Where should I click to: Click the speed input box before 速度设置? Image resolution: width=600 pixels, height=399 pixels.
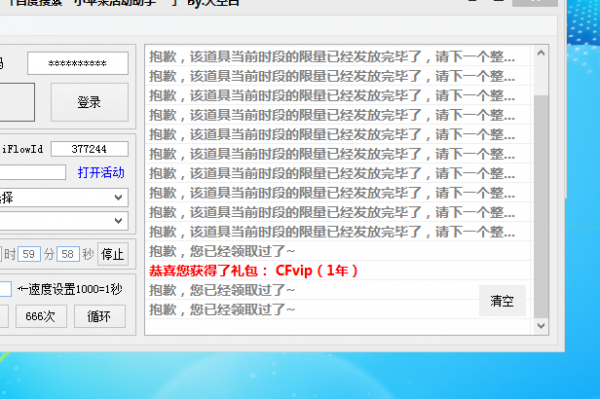(5, 289)
